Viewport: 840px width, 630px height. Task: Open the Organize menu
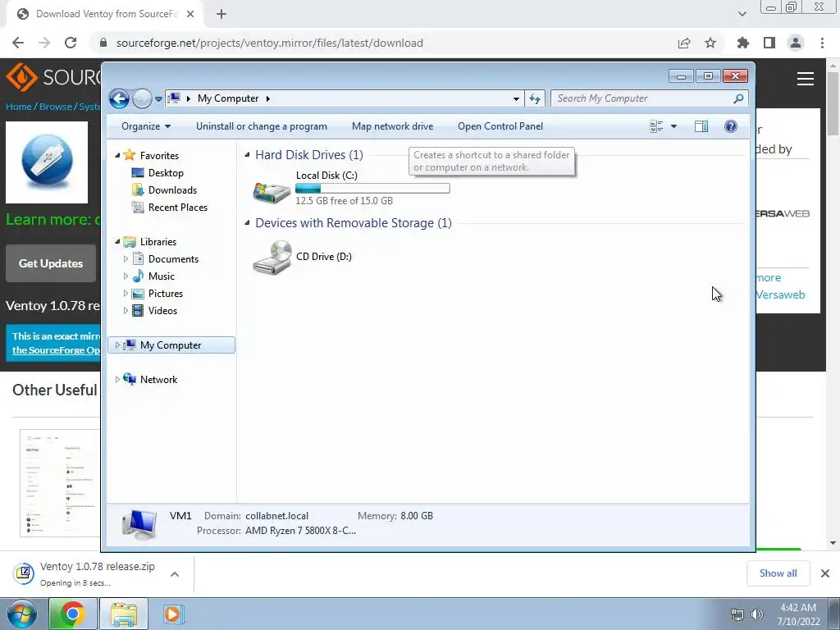click(x=146, y=126)
